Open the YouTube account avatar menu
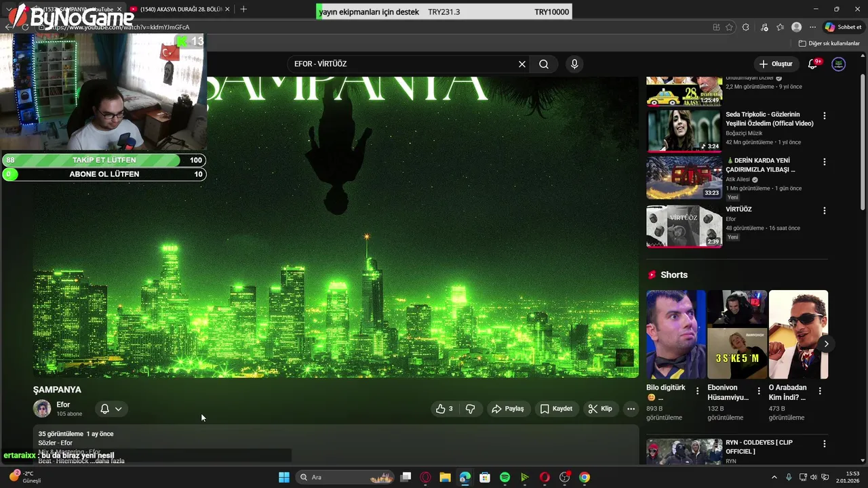The image size is (868, 488). tap(839, 64)
